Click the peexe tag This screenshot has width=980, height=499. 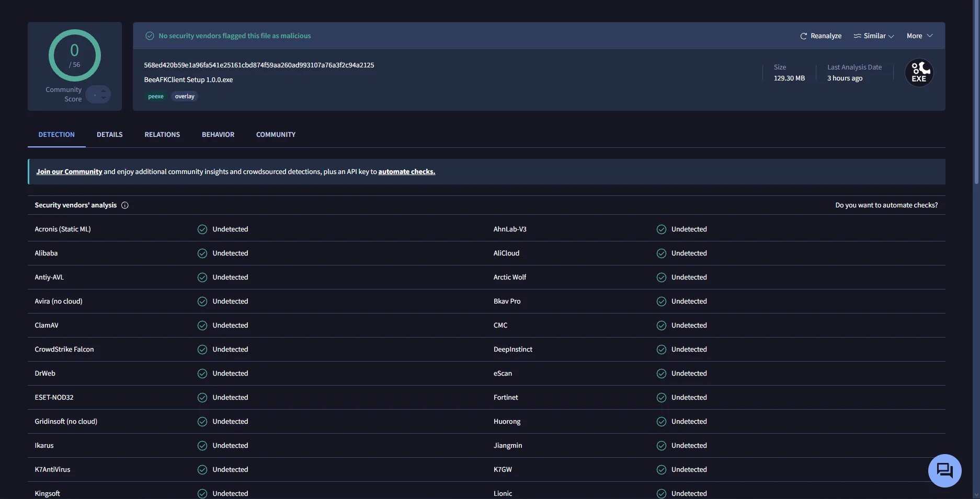(156, 97)
